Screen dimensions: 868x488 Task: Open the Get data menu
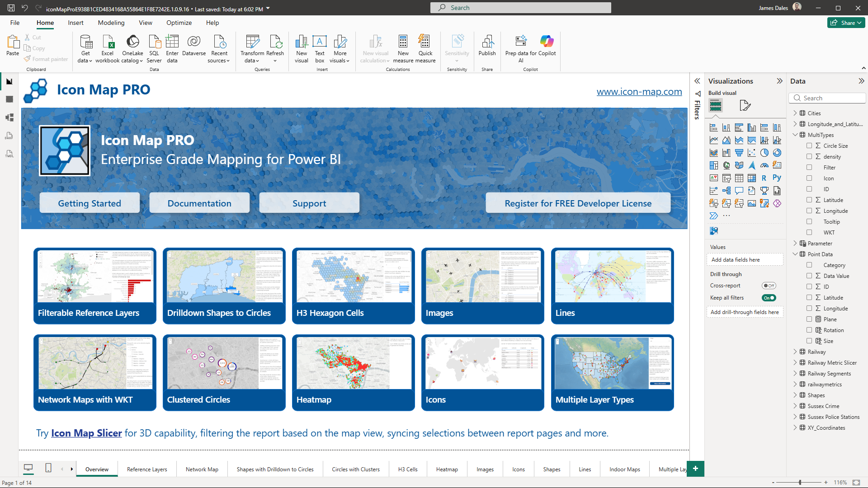[85, 48]
